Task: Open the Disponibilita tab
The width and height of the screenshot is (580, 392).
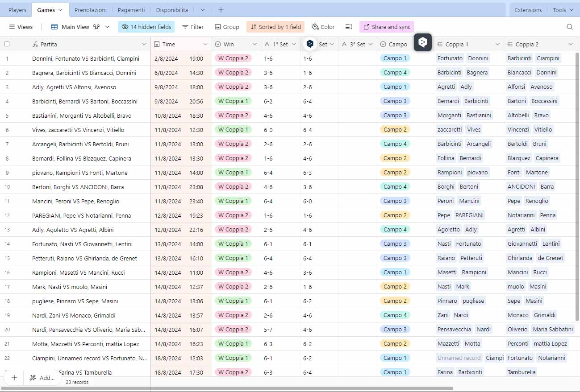Action: tap(172, 10)
